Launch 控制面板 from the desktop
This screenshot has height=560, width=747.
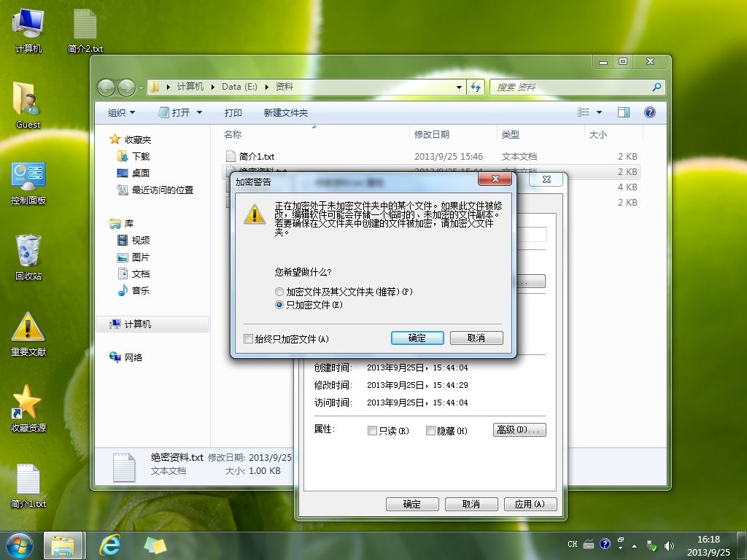[28, 183]
